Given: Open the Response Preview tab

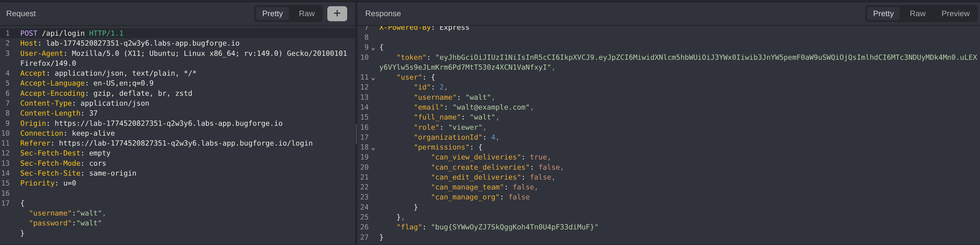Looking at the screenshot, I should click(x=955, y=14).
